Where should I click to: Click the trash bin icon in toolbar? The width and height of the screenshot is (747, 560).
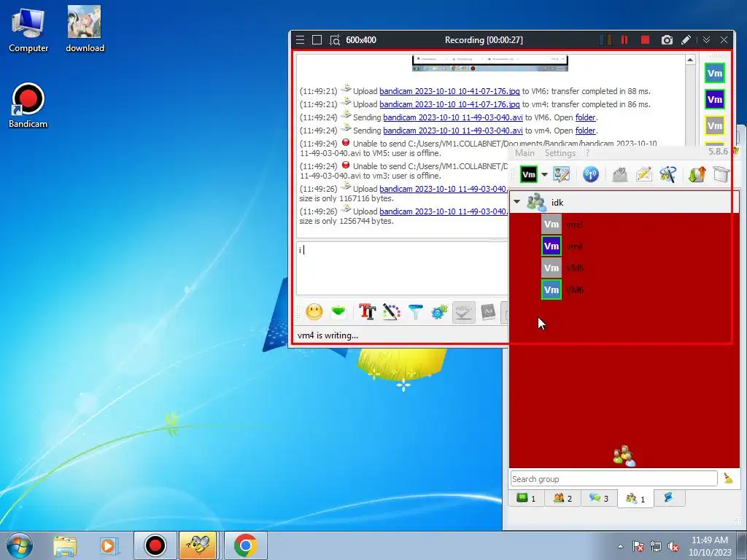tap(721, 174)
